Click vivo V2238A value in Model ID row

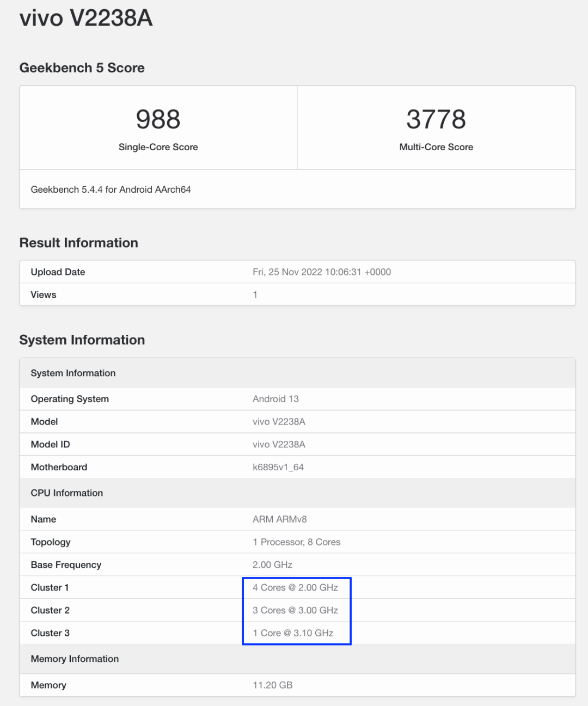point(279,444)
